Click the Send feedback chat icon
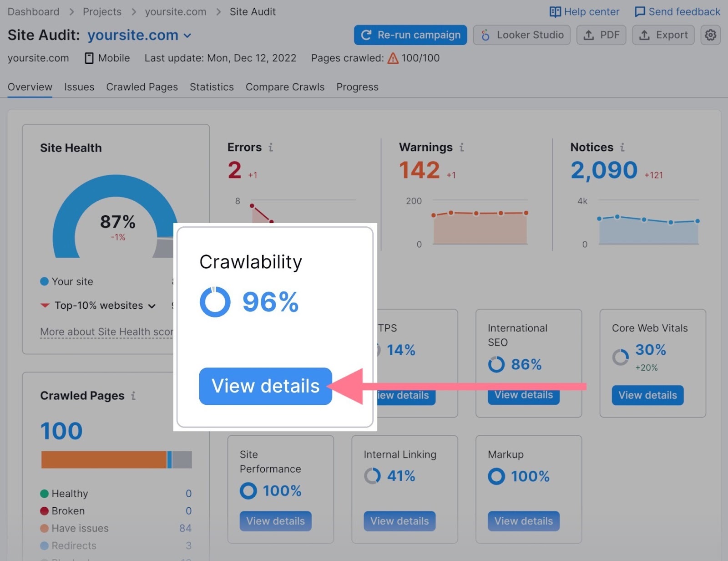The height and width of the screenshot is (561, 728). tap(640, 11)
